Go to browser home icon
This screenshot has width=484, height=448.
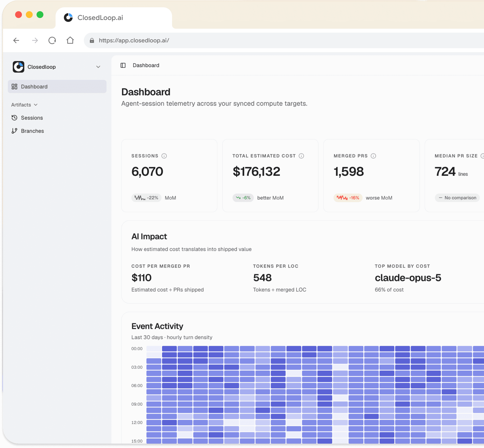(70, 40)
